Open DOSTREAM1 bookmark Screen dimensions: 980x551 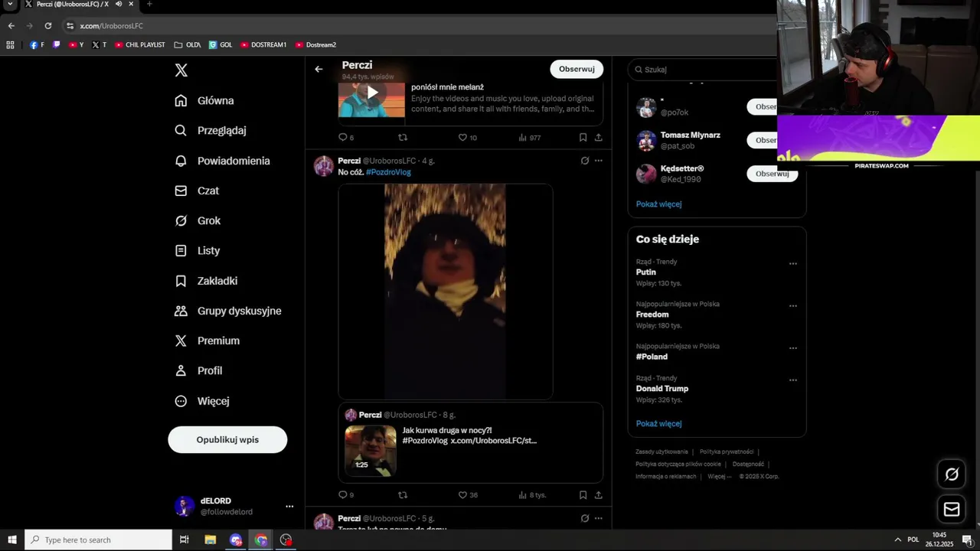click(x=263, y=45)
